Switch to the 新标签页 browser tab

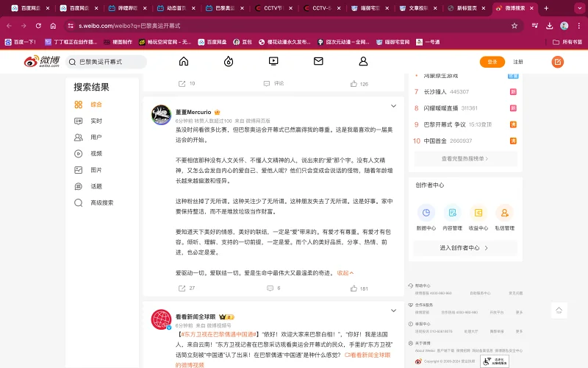pyautogui.click(x=467, y=8)
